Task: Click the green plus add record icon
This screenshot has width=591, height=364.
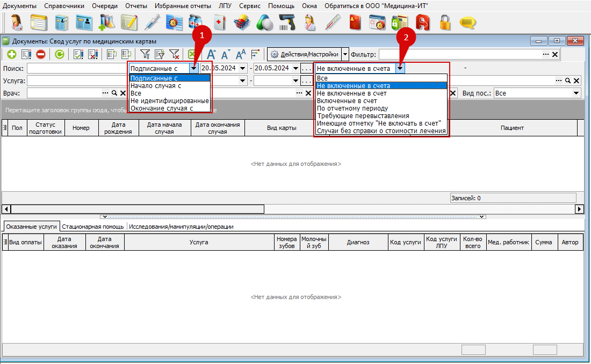Action: pos(12,55)
